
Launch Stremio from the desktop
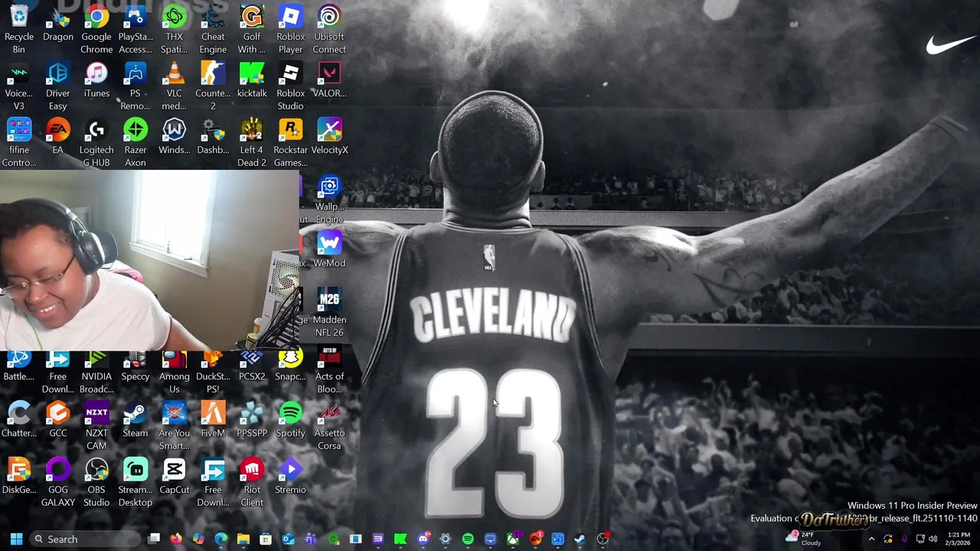290,477
